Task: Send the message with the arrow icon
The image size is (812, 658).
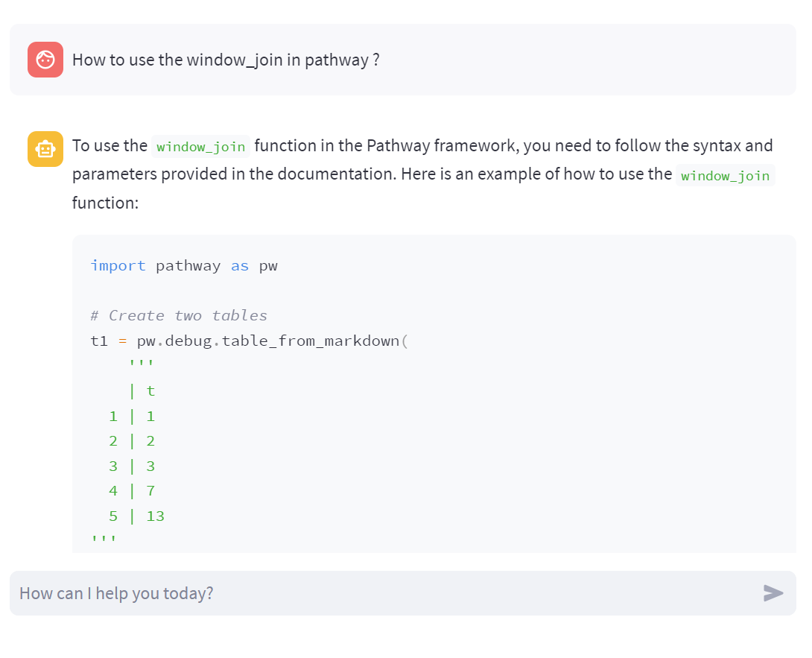Action: point(773,593)
